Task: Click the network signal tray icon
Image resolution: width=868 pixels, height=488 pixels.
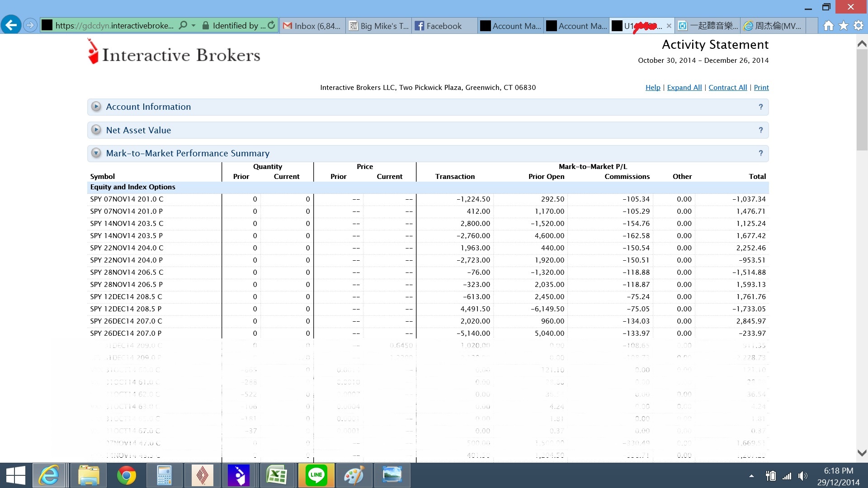Action: coord(787,476)
